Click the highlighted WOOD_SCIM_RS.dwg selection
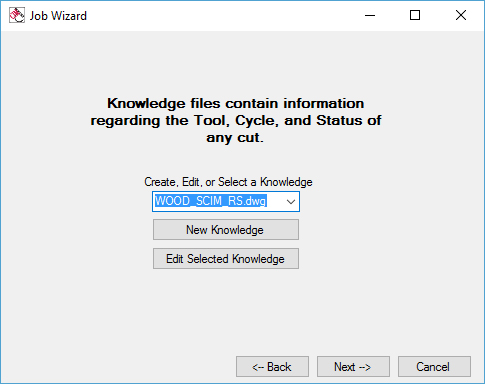Viewport: 485px width, 384px height. pyautogui.click(x=211, y=201)
